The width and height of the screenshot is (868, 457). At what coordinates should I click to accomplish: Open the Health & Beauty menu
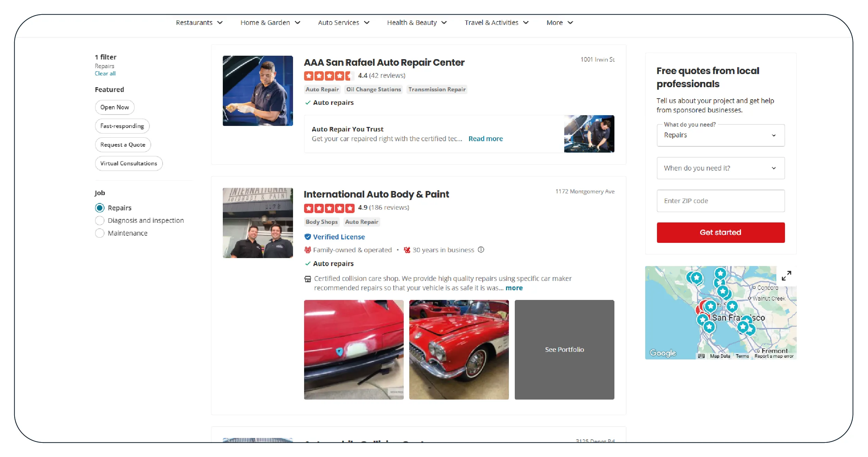click(417, 23)
